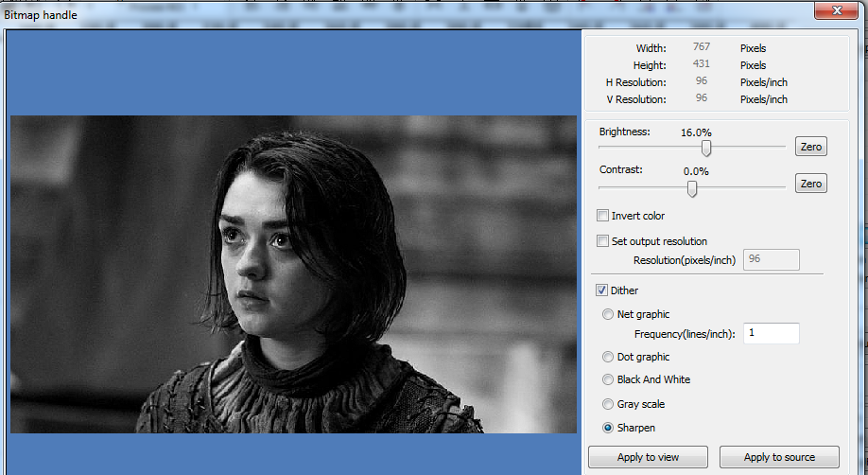
Task: Click the Brightness slider handle
Action: 706,148
